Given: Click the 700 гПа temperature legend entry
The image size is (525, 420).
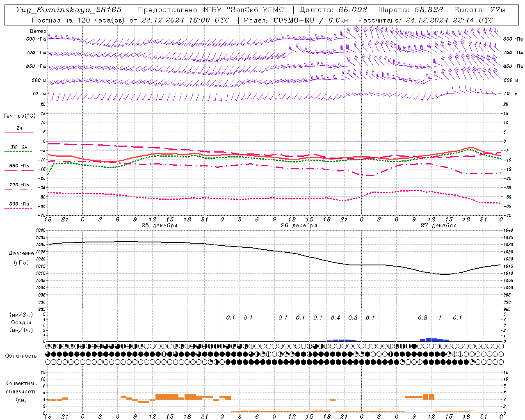Looking at the screenshot, I should pos(19,185).
